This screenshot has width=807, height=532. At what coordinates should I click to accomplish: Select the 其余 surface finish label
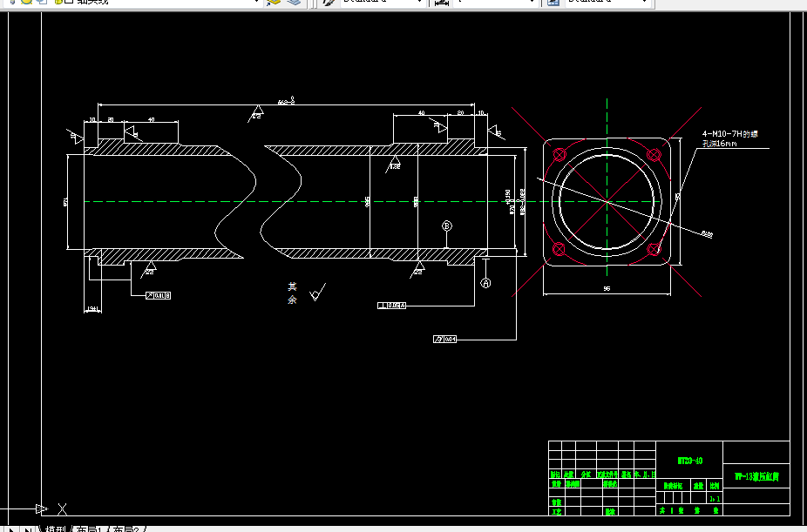[292, 293]
